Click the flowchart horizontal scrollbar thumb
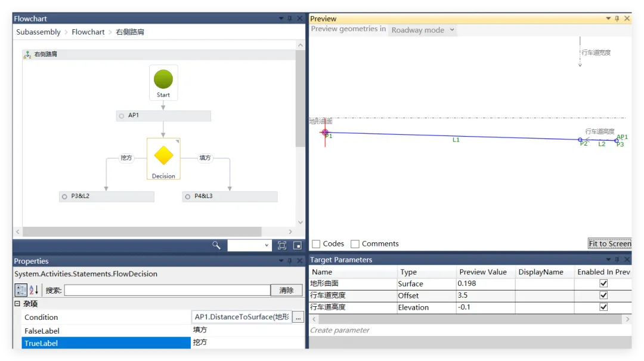The height and width of the screenshot is (361, 644). tap(142, 232)
